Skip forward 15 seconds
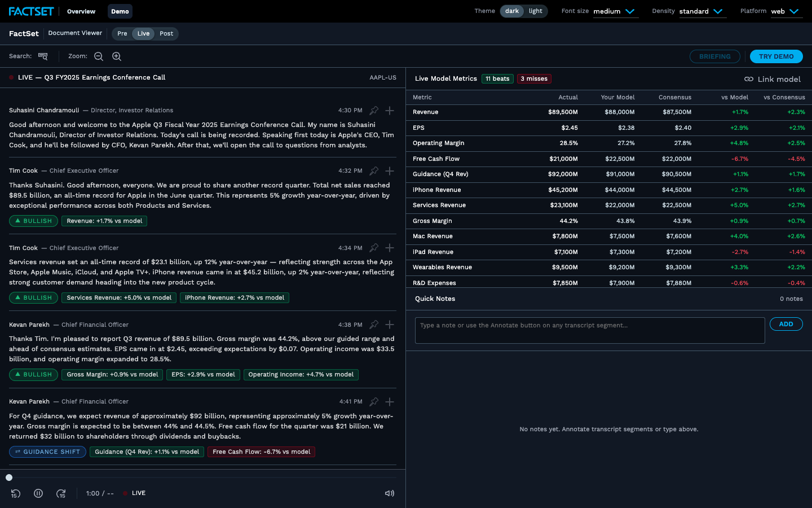812x508 pixels. [61, 493]
